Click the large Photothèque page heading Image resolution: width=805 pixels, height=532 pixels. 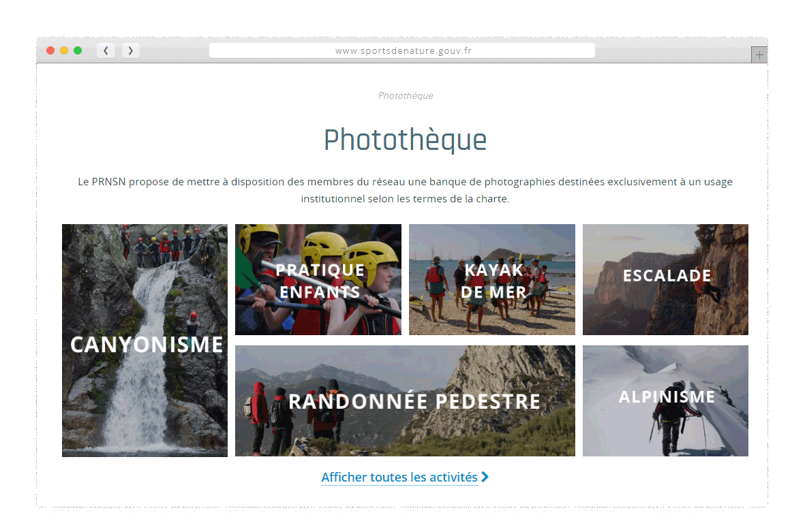coord(405,140)
